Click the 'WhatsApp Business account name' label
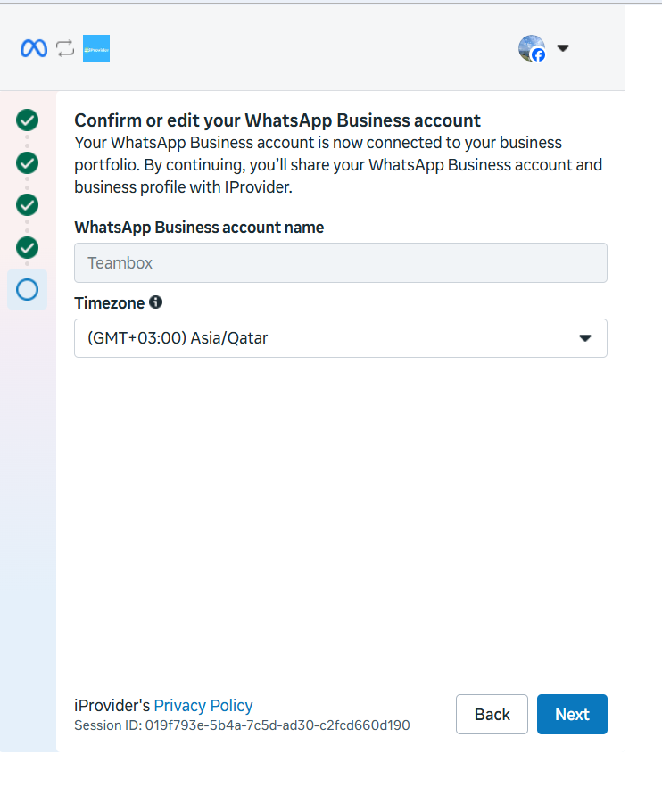The image size is (662, 812). coord(199,228)
